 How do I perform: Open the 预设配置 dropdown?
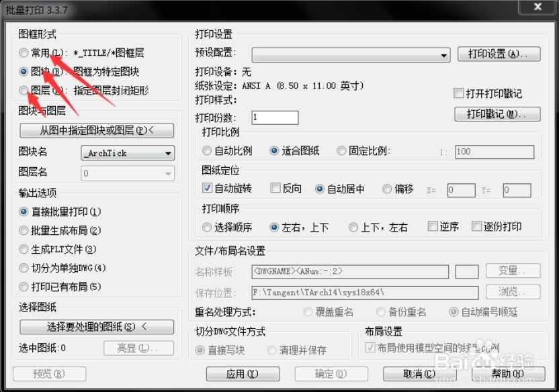351,55
